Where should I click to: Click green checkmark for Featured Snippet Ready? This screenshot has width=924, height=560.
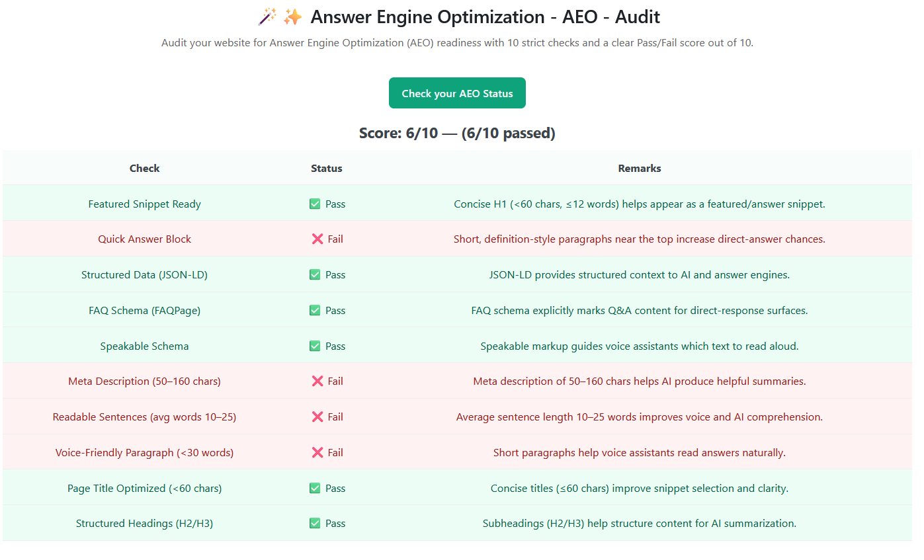coord(315,204)
